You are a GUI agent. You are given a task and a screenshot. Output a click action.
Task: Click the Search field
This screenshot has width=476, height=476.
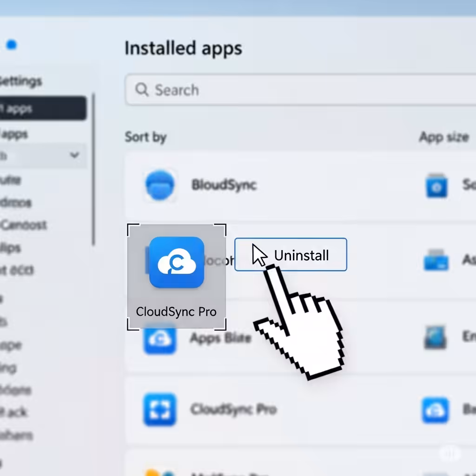coord(301,90)
